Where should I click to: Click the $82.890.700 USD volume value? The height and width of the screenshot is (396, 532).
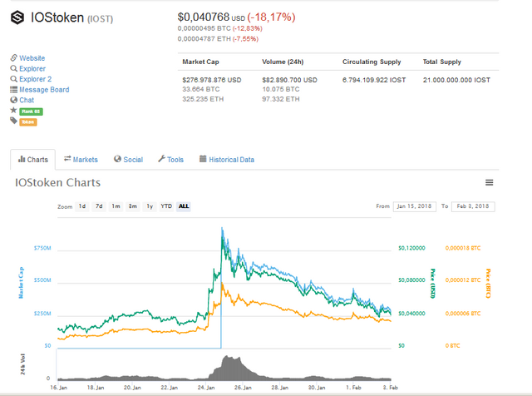click(x=289, y=80)
